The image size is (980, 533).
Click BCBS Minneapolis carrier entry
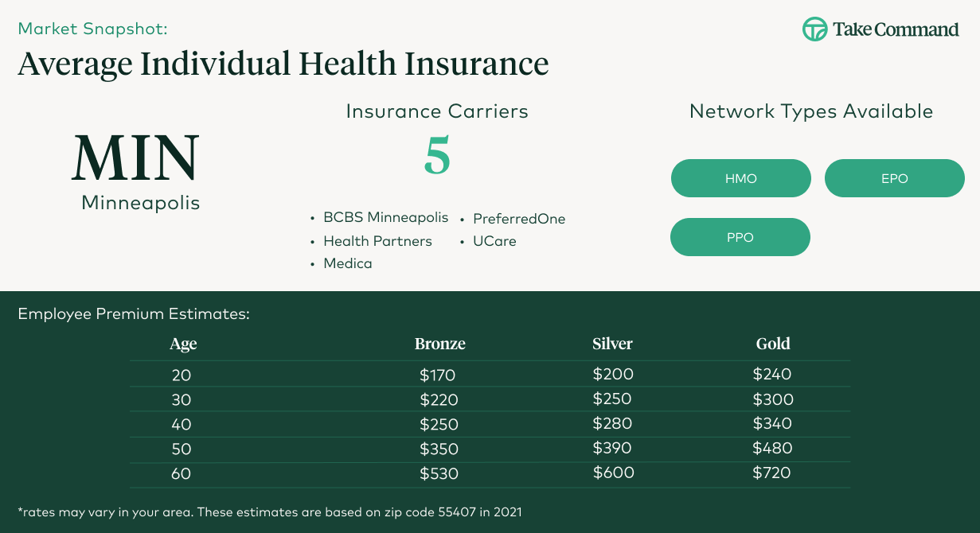[x=385, y=217]
